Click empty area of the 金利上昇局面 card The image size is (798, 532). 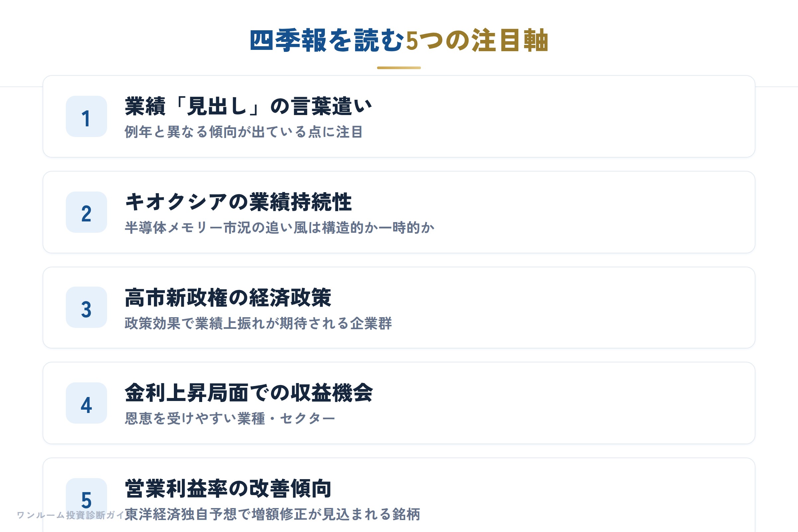[x=577, y=403]
